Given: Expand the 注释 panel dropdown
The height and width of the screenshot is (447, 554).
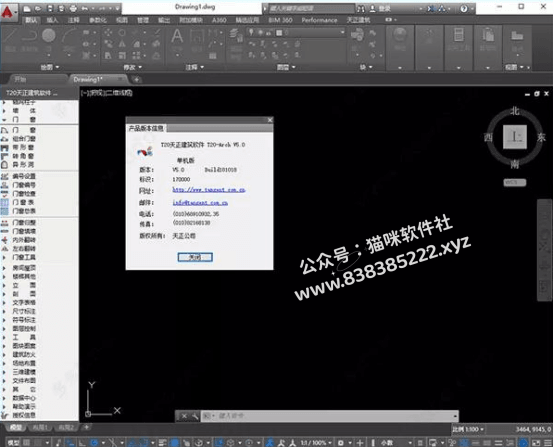Looking at the screenshot, I should pos(195,67).
